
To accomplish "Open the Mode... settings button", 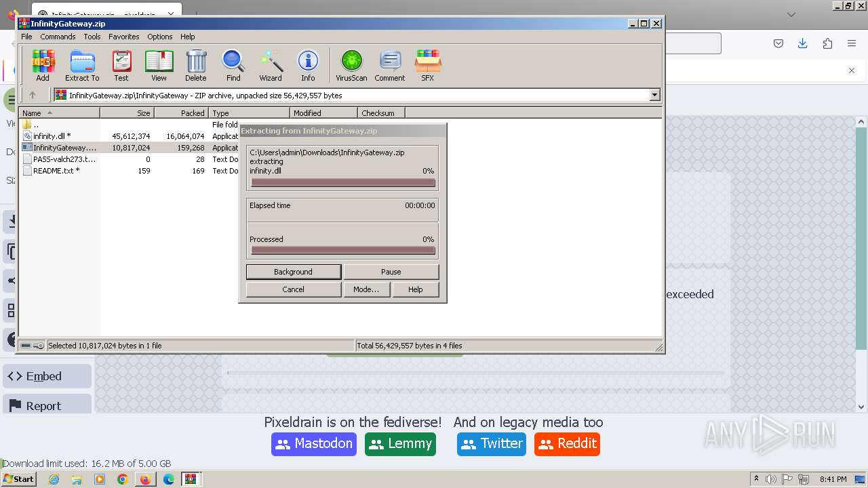I will [366, 289].
